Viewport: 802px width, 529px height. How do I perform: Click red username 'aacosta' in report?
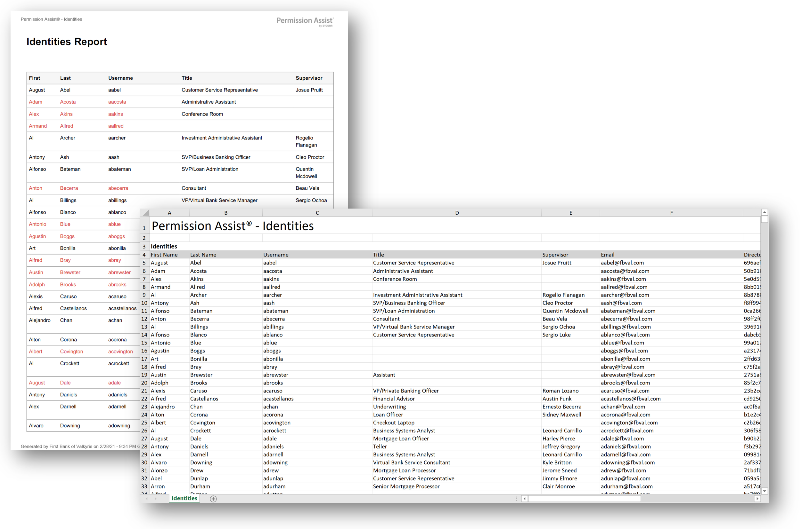point(118,102)
